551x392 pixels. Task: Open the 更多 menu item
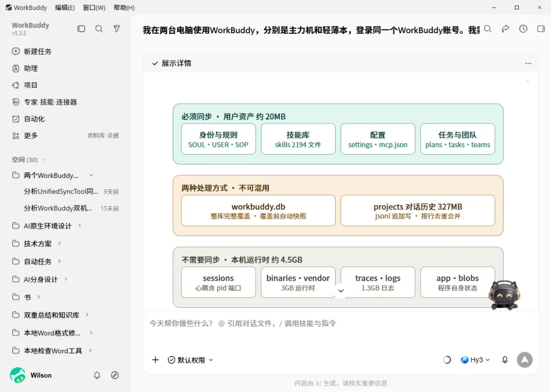coord(24,135)
